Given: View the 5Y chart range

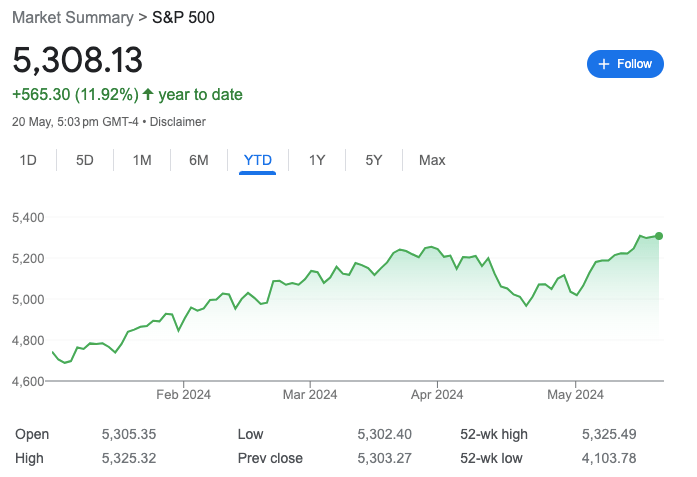Looking at the screenshot, I should tap(373, 160).
